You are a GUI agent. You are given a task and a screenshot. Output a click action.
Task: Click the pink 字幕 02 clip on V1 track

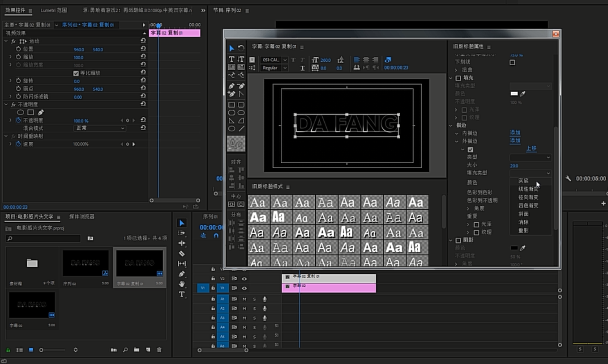329,288
